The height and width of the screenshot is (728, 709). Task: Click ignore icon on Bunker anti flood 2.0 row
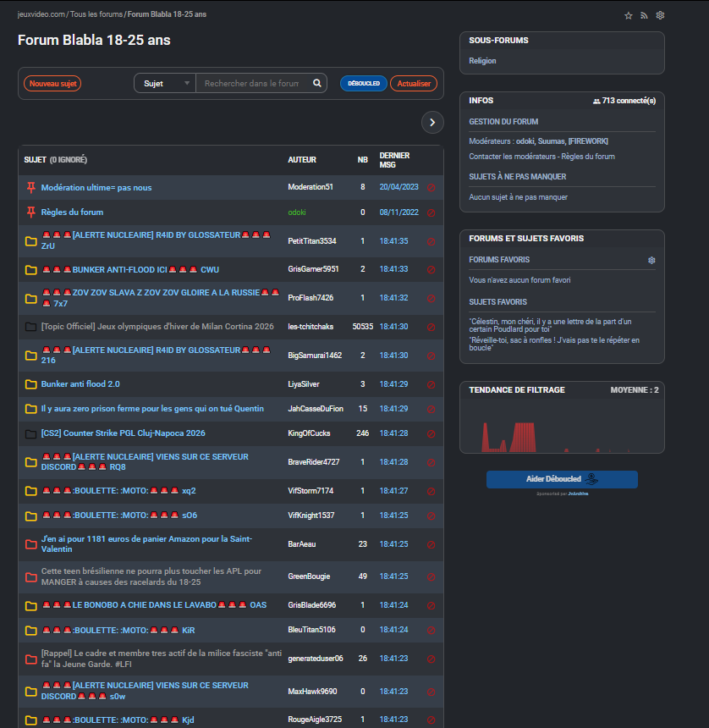click(431, 384)
